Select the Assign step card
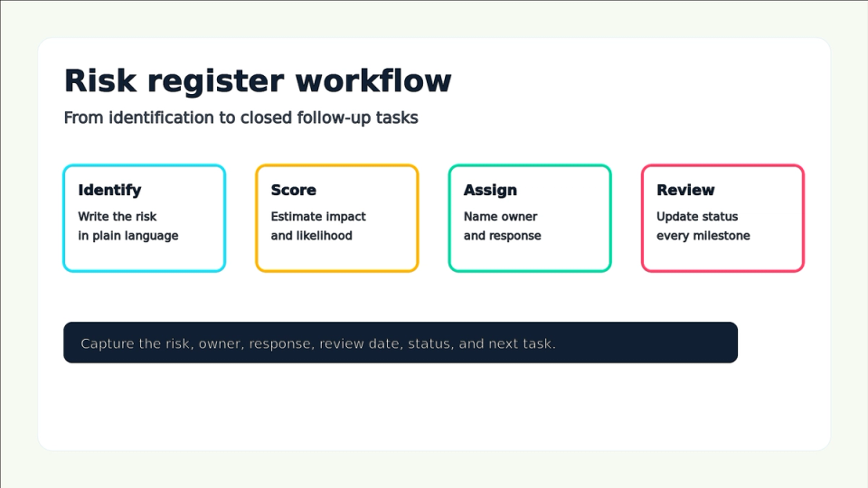 click(x=530, y=218)
